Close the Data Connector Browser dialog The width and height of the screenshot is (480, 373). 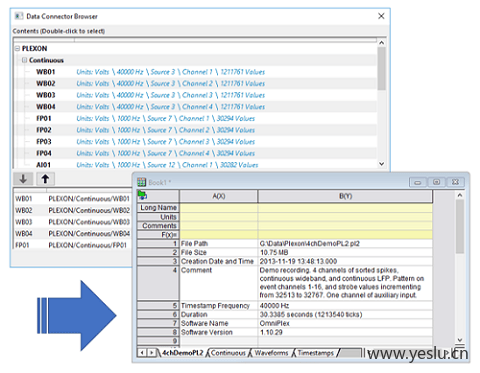[x=381, y=16]
